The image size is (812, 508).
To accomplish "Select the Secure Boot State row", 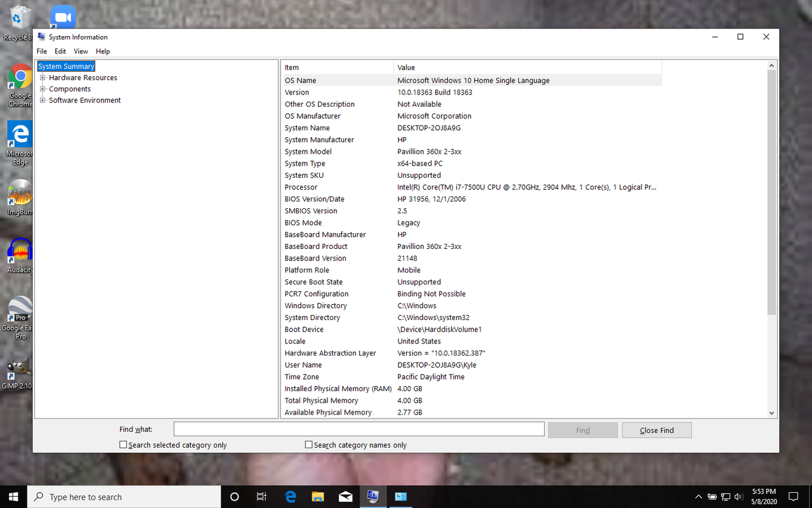I will click(472, 282).
